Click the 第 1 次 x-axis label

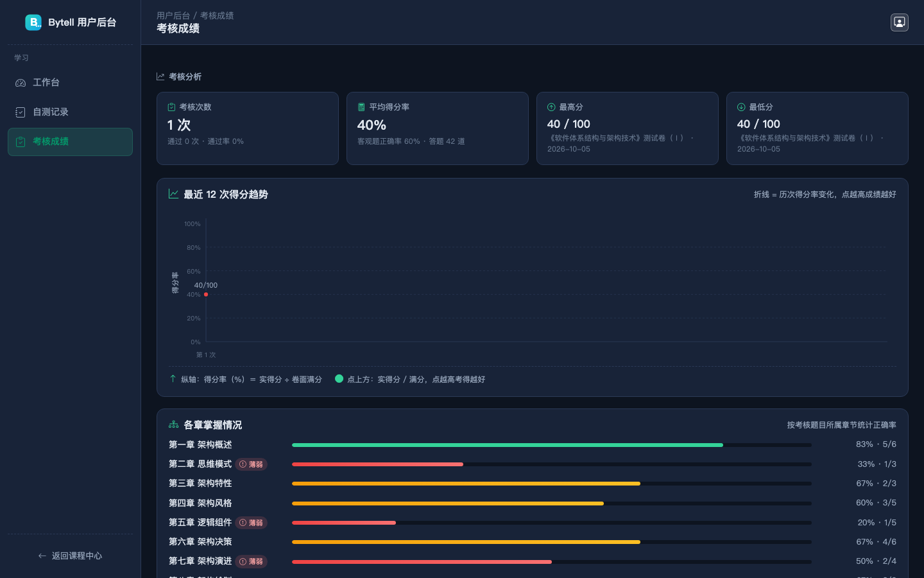(206, 355)
